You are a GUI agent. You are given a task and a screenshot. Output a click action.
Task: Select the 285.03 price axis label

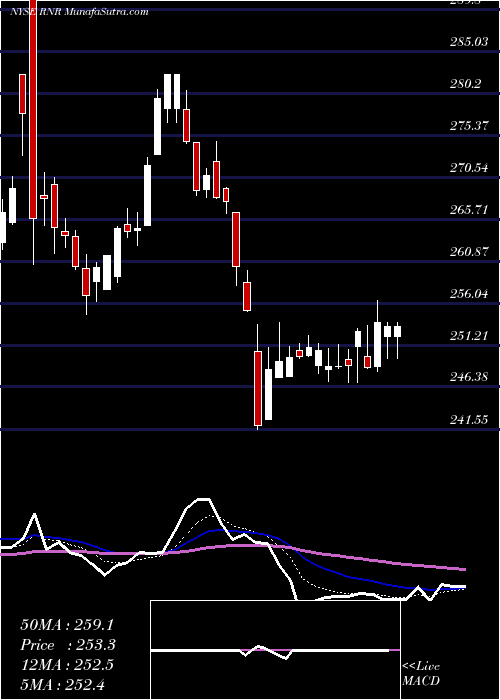468,42
